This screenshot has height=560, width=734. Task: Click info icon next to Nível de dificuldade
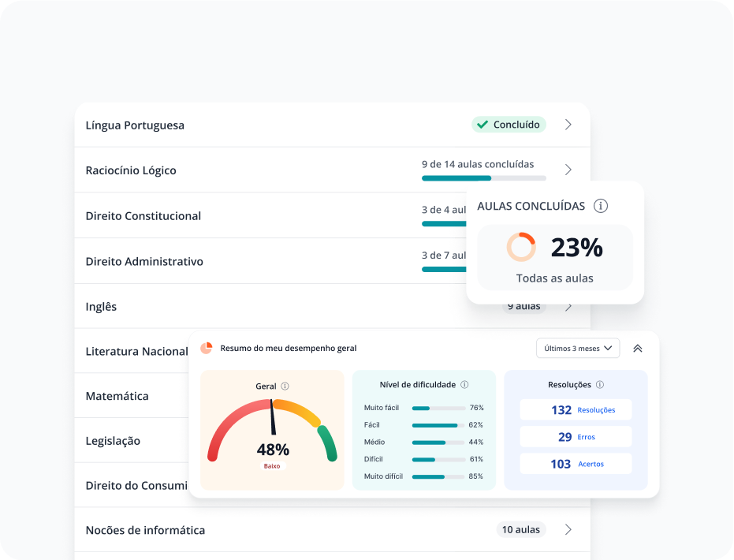click(464, 385)
